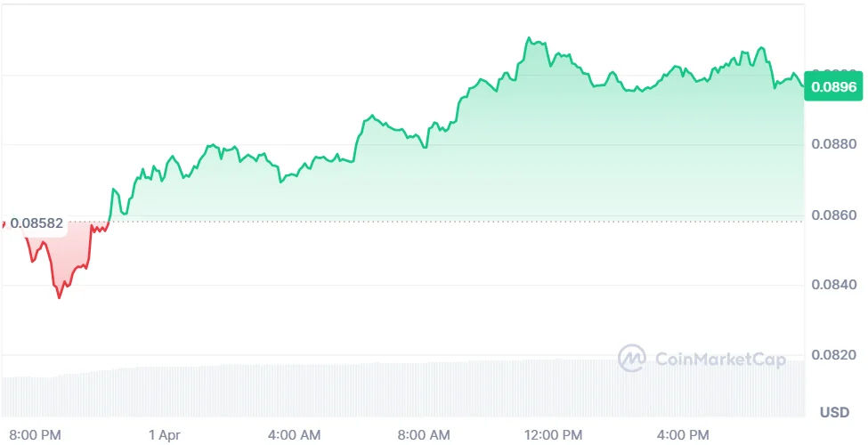Click the highest peak of the green price line
Screen dimensions: 868x445
pyautogui.click(x=528, y=38)
